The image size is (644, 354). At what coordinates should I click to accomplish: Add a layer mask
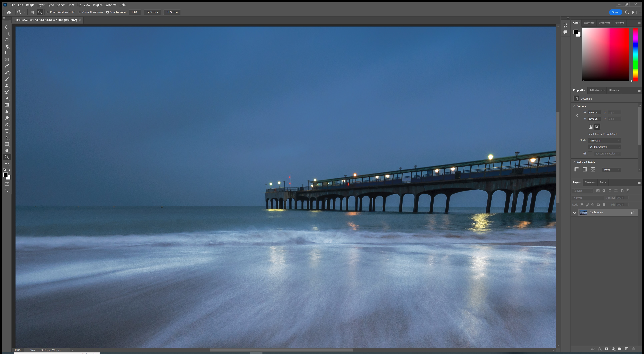click(x=606, y=349)
